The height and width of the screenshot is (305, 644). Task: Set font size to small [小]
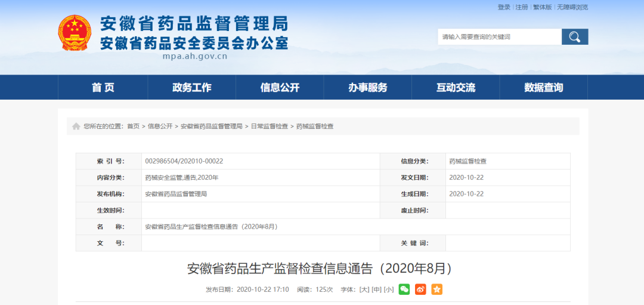tap(388, 289)
